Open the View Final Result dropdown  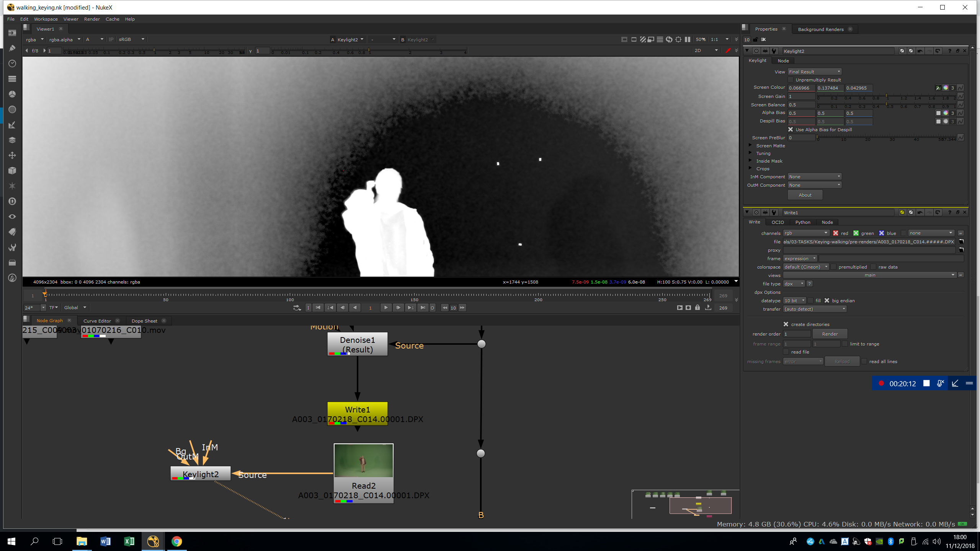(x=814, y=72)
